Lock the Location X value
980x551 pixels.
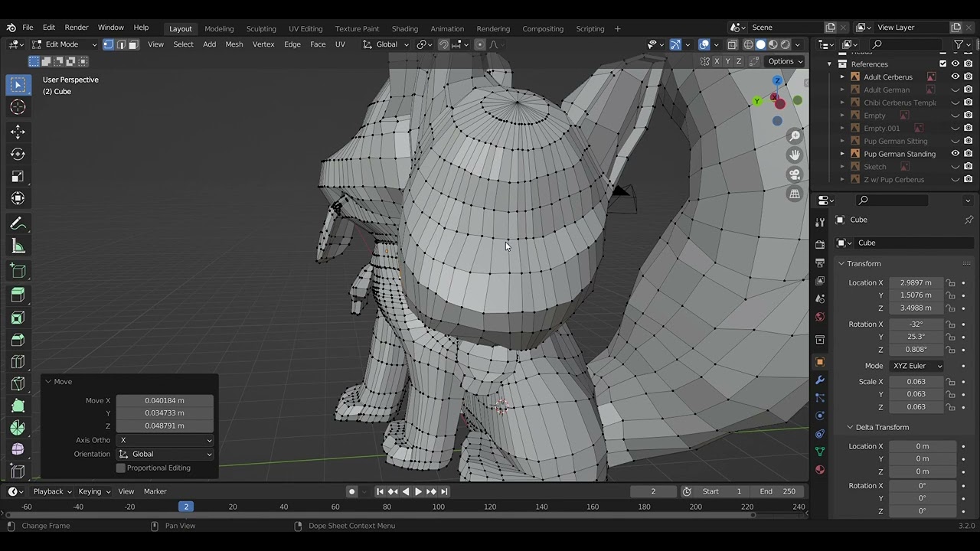[950, 282]
